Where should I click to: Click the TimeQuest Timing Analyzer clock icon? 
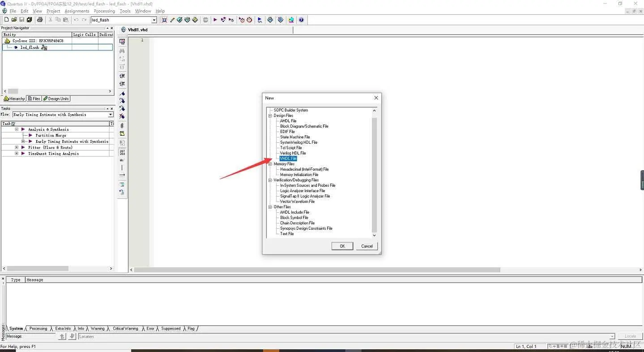tap(249, 20)
